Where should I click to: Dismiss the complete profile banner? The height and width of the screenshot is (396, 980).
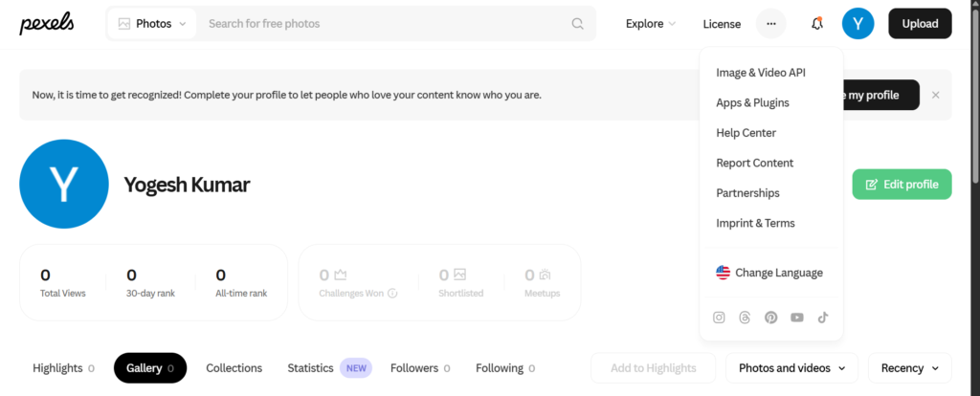[935, 95]
